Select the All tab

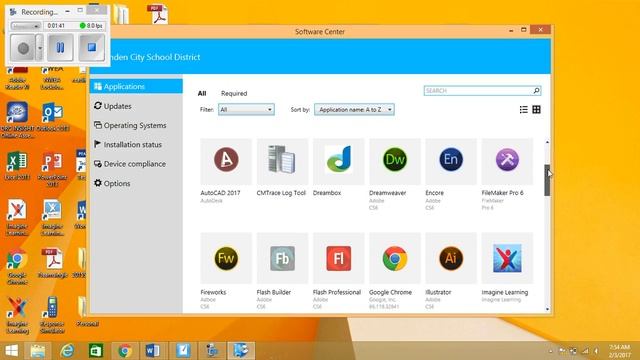(x=202, y=93)
